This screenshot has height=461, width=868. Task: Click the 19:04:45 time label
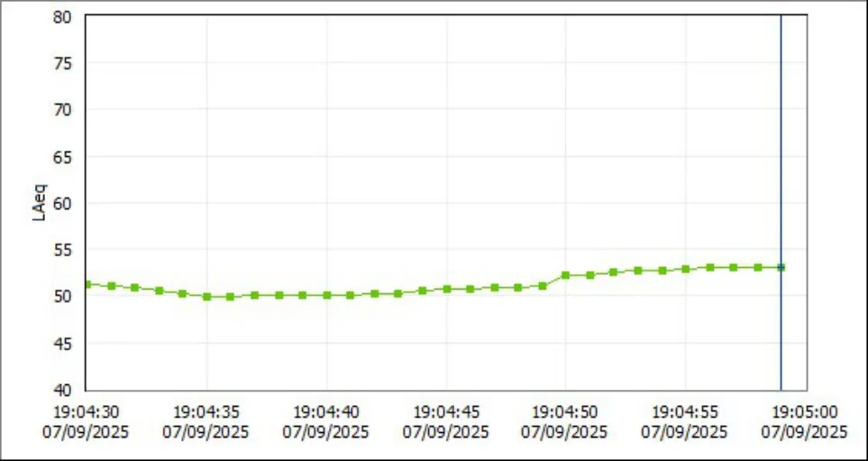[446, 412]
